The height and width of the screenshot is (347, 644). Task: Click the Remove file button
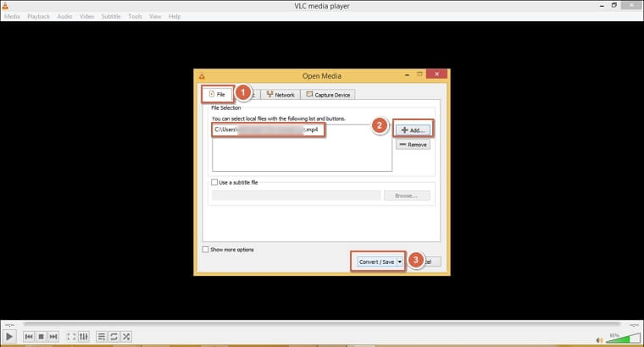(414, 145)
